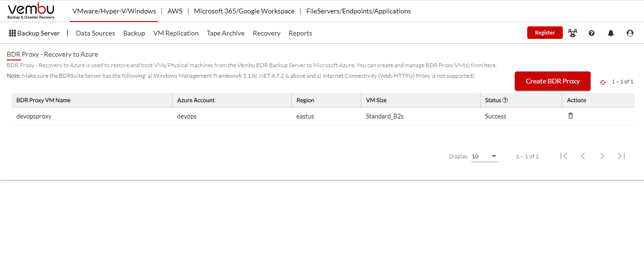644x272 pixels.
Task: Click the Status column help icon
Action: coord(505,100)
